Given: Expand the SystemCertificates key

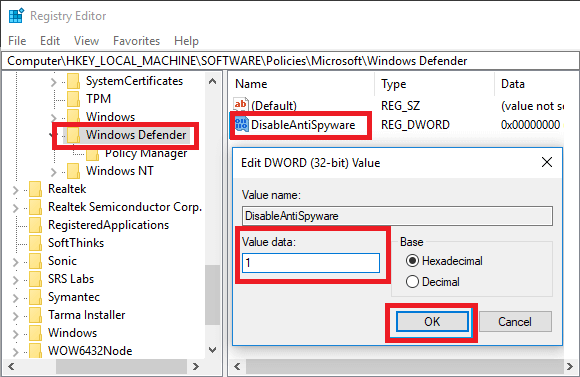Looking at the screenshot, I should pyautogui.click(x=54, y=82).
